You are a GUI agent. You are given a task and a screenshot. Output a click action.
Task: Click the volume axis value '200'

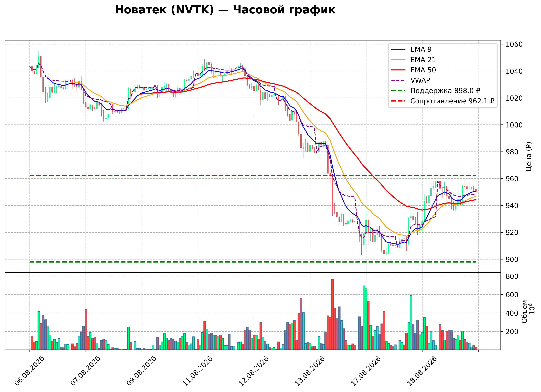click(x=512, y=332)
